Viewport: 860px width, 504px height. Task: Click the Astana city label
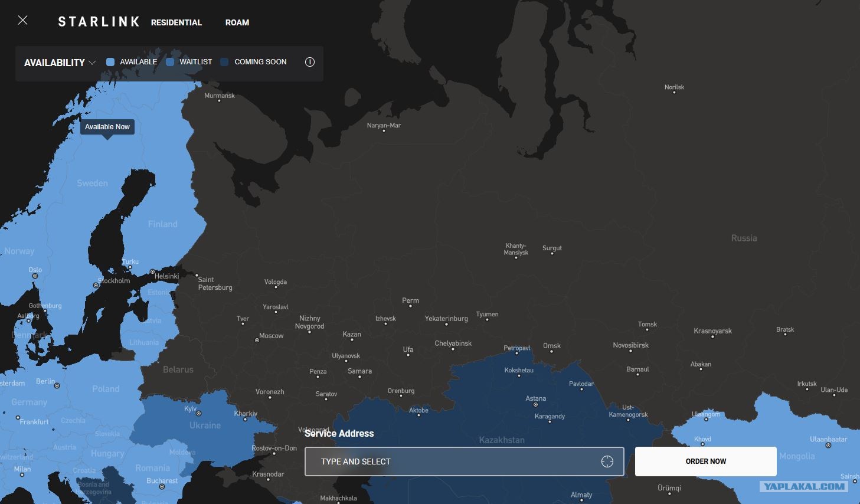[536, 399]
